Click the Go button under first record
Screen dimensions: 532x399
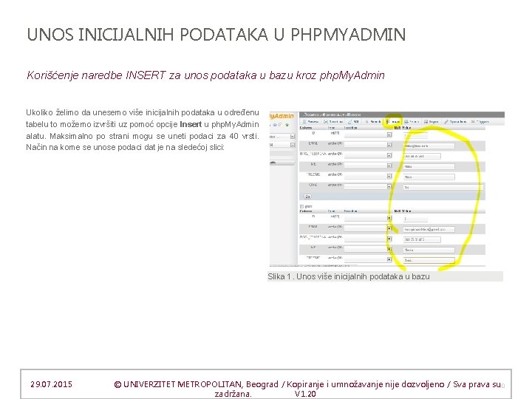[x=307, y=197]
